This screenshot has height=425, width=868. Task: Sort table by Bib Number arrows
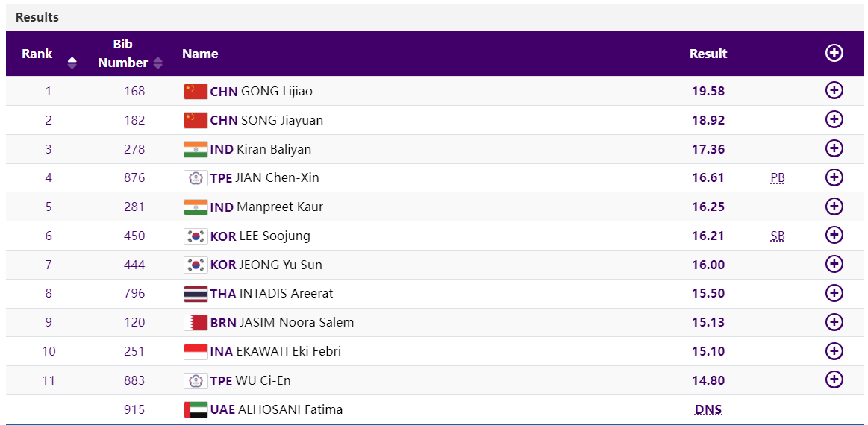[x=157, y=63]
